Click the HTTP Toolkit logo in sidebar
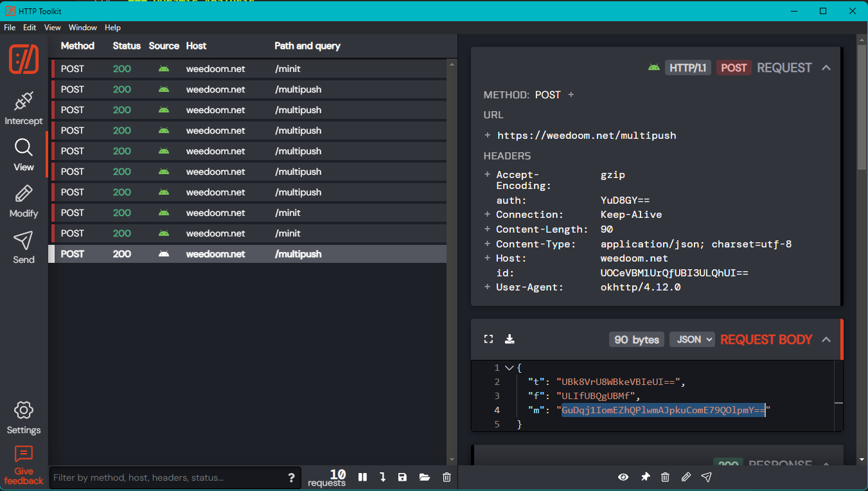Viewport: 868px width, 491px height. (24, 60)
